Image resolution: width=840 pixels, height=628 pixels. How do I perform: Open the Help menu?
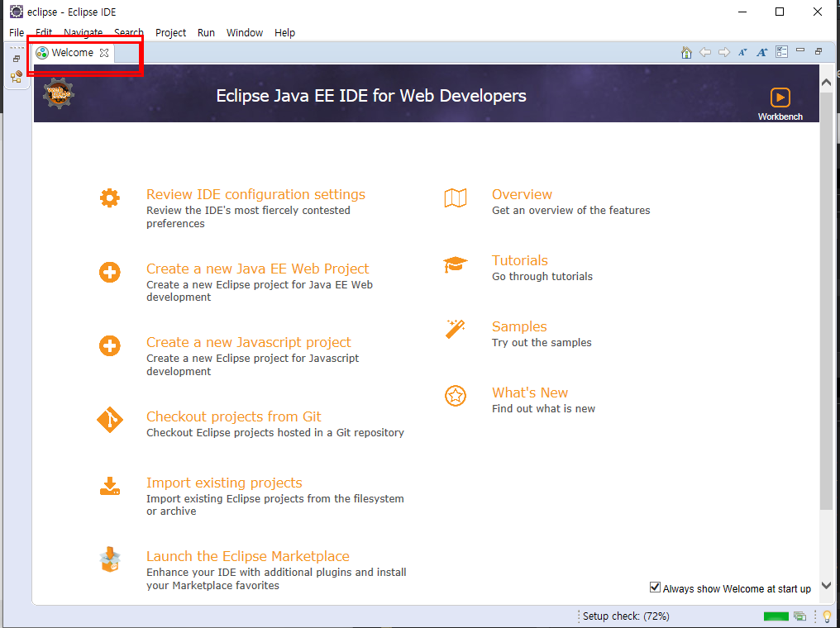285,33
